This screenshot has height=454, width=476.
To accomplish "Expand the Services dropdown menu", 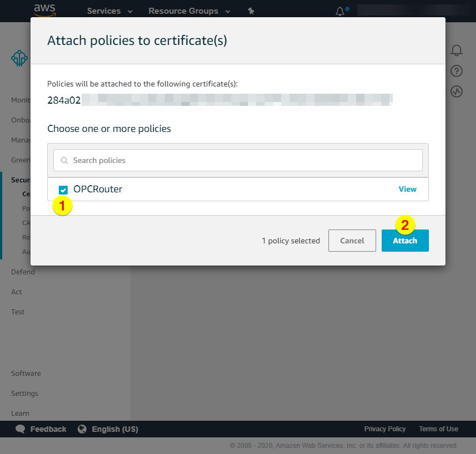I will (x=109, y=11).
